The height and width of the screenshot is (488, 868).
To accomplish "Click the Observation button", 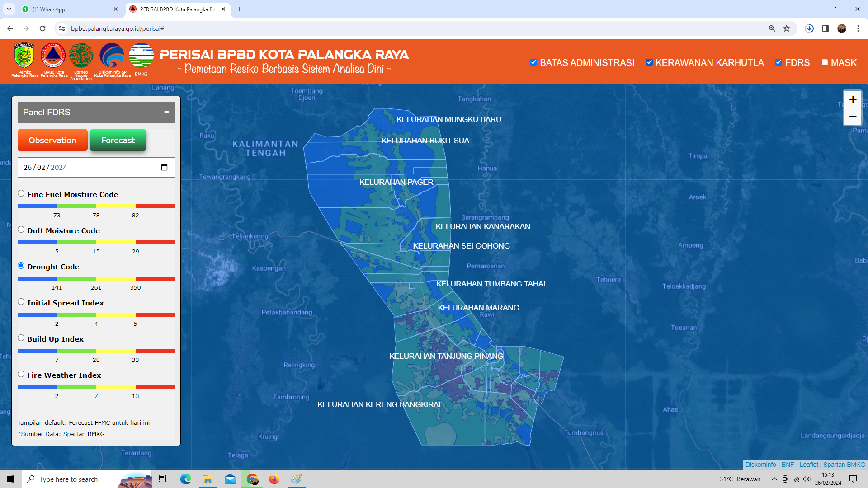I will 52,140.
